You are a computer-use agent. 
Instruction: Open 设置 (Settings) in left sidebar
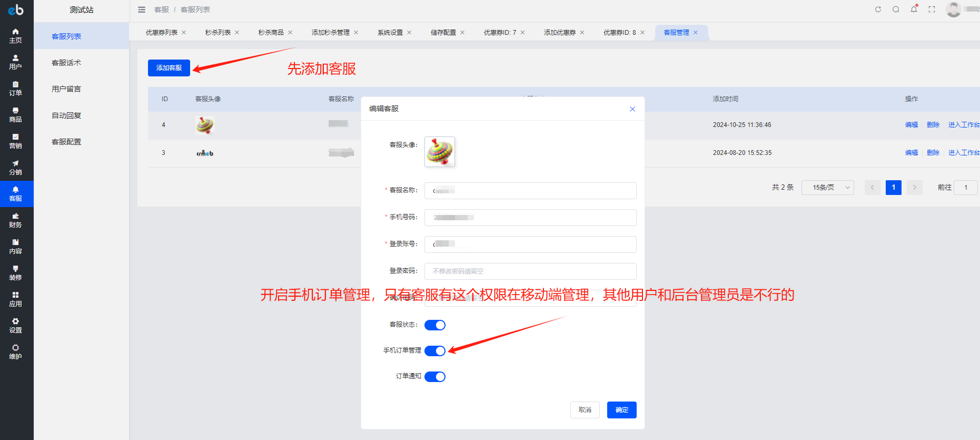click(x=15, y=326)
